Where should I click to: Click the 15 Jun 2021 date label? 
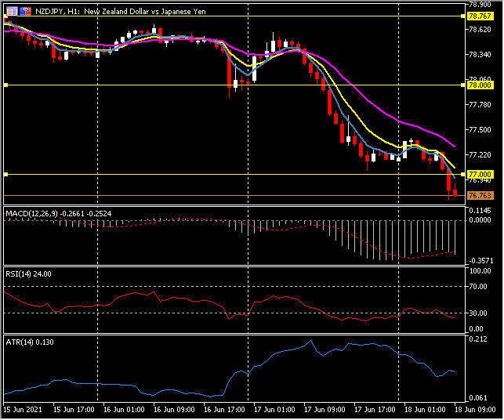[23, 410]
